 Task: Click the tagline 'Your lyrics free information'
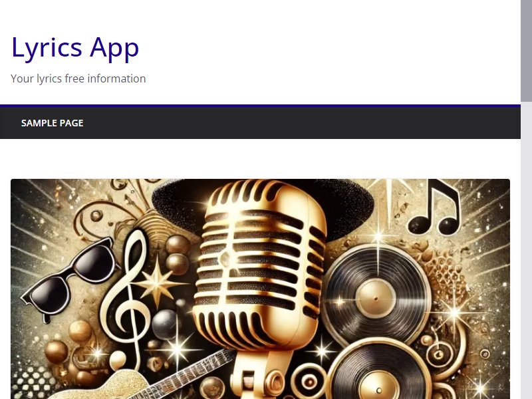pyautogui.click(x=78, y=78)
